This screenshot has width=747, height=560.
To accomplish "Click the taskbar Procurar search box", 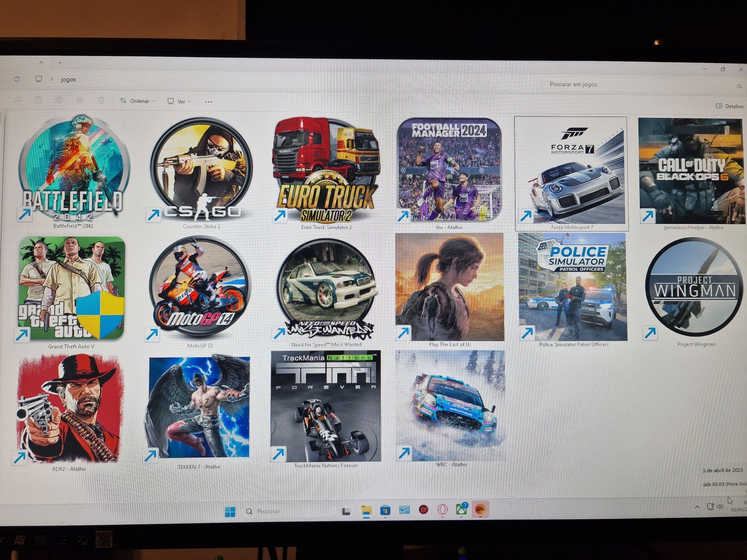I will pyautogui.click(x=288, y=511).
